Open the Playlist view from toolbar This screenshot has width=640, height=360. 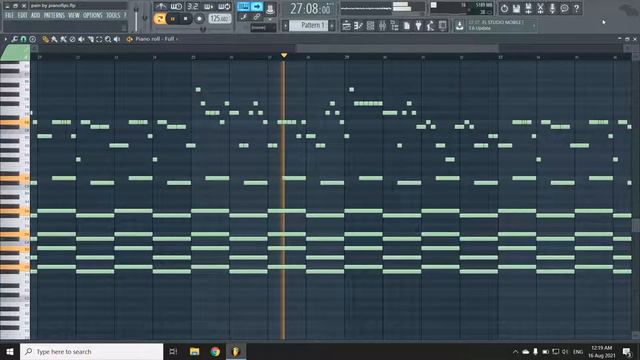pyautogui.click(x=347, y=26)
